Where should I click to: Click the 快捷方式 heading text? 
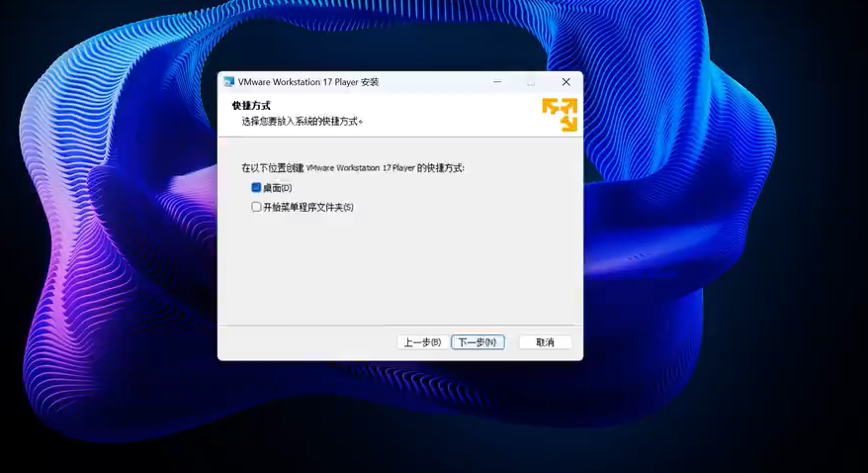pos(251,105)
